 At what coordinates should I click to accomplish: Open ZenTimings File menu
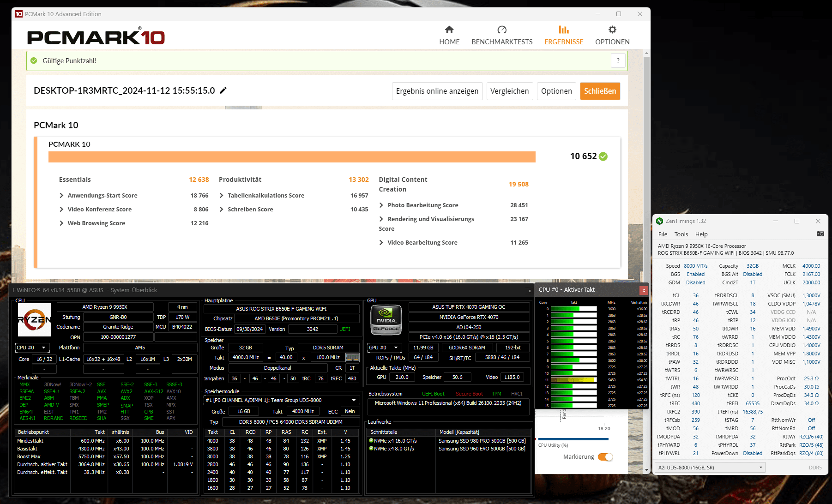point(663,234)
